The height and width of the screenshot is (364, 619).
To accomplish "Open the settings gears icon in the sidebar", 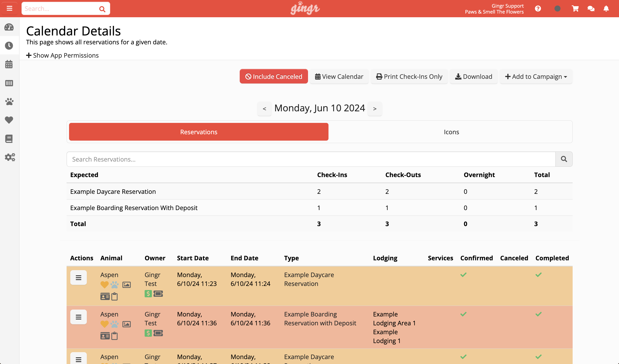I will (x=9, y=157).
